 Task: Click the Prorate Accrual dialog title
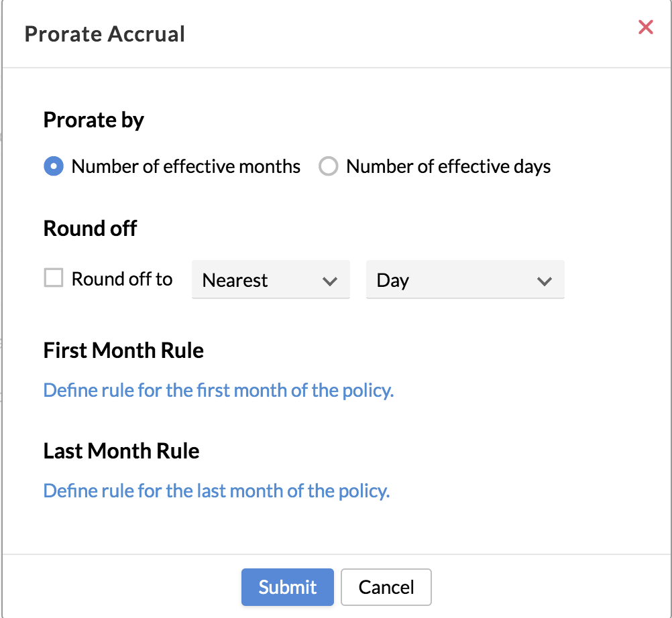[105, 34]
